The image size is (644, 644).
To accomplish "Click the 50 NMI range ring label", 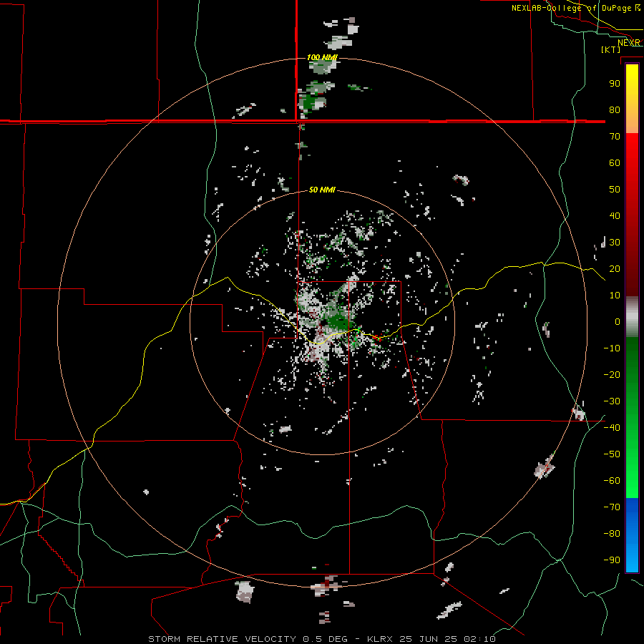I will point(322,190).
